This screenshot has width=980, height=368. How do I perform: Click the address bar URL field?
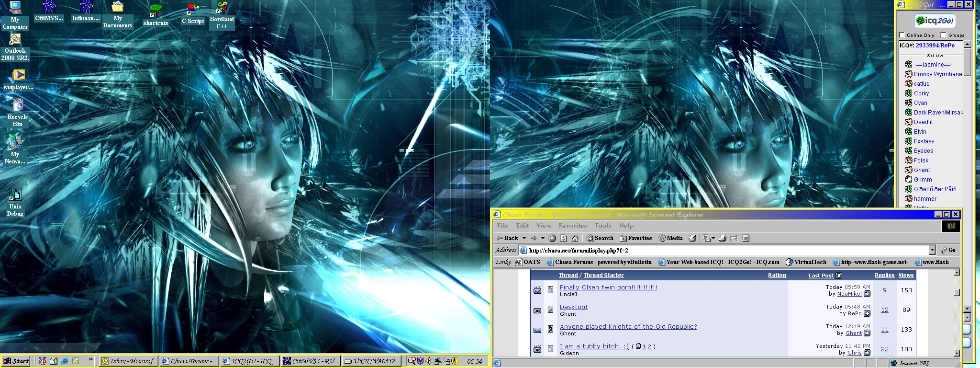(x=724, y=250)
